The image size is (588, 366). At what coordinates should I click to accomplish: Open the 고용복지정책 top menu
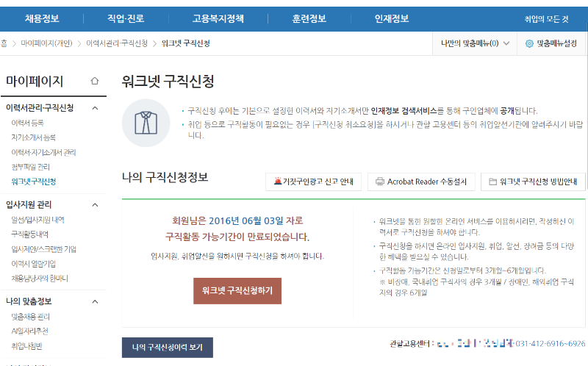(x=218, y=19)
